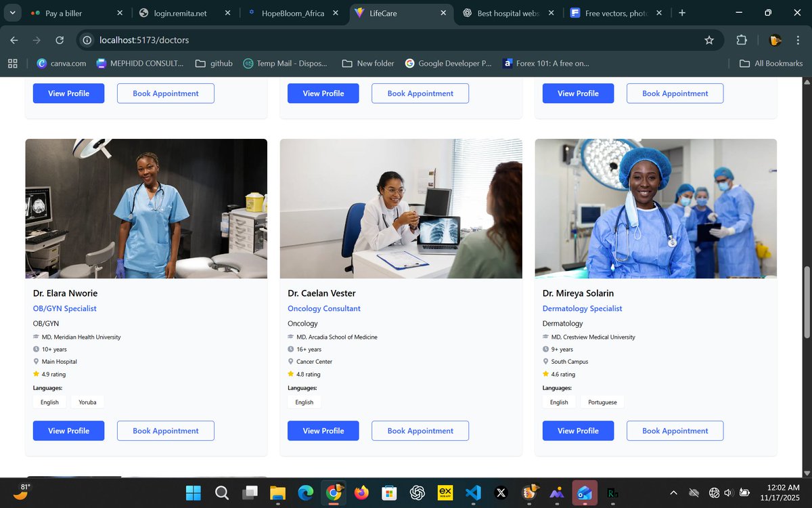Launch Visual Studio Code from the taskbar

click(472, 493)
